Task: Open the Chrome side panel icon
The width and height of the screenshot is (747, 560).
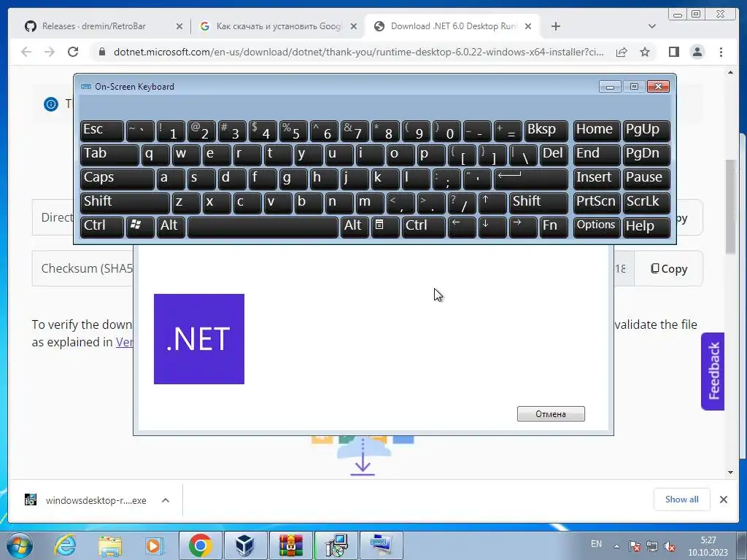Action: coord(673,52)
